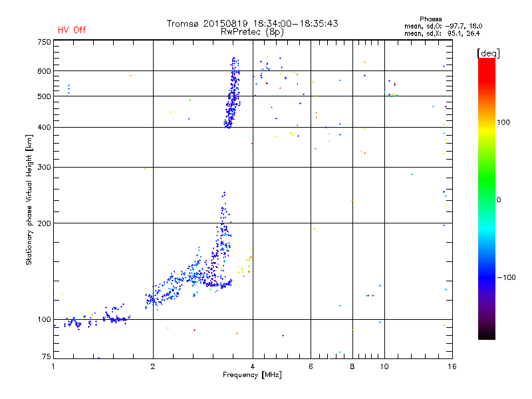Click the 75 tick on height axis
This screenshot has width=532, height=399.
(x=46, y=356)
